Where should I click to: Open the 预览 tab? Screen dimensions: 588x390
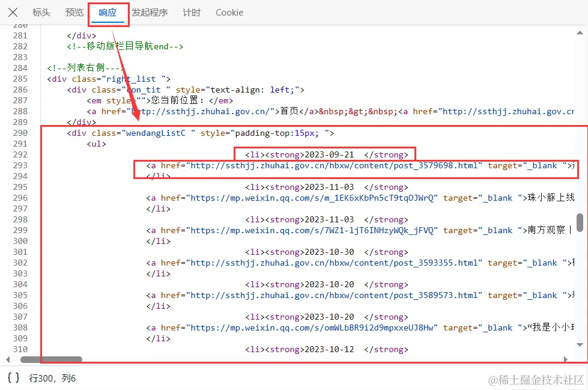[74, 13]
